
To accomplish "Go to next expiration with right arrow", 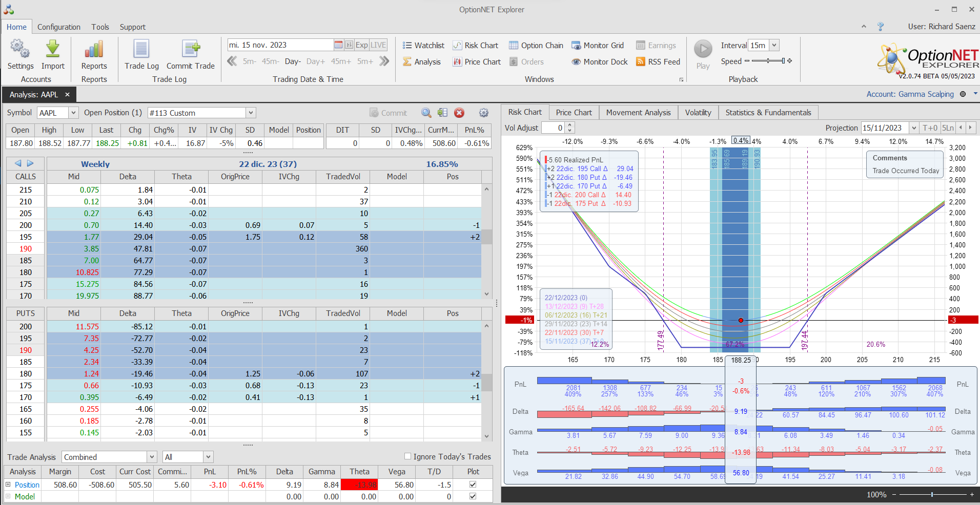I will tap(30, 163).
